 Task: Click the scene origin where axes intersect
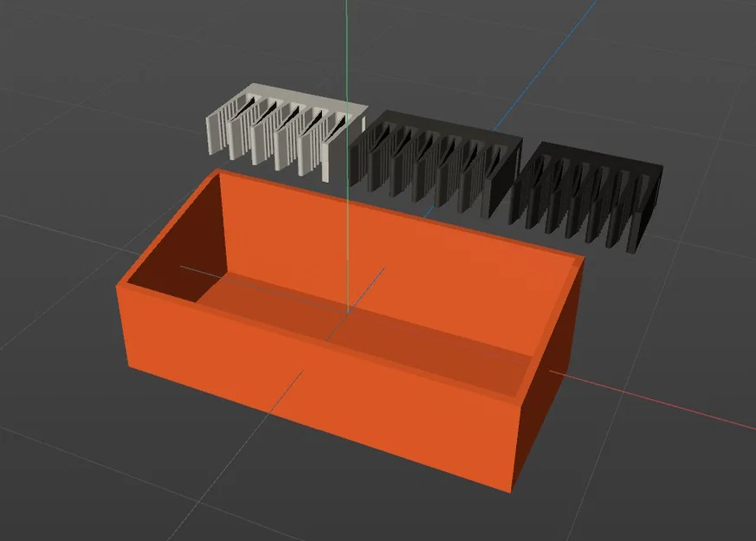(x=349, y=314)
